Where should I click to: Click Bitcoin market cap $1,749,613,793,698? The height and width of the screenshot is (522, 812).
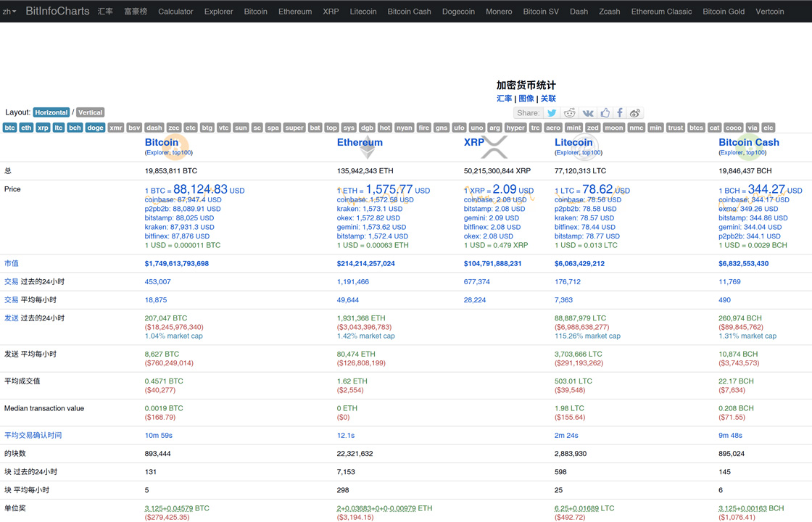[177, 264]
